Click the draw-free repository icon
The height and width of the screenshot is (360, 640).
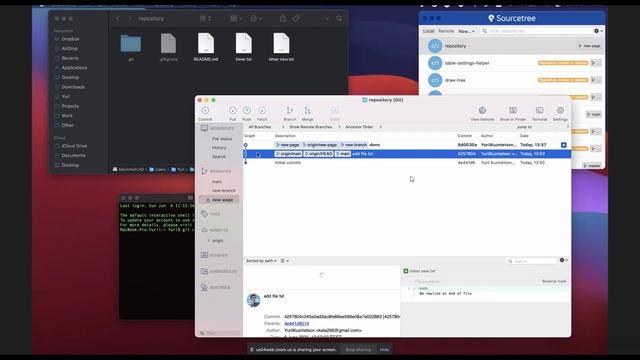[435, 80]
